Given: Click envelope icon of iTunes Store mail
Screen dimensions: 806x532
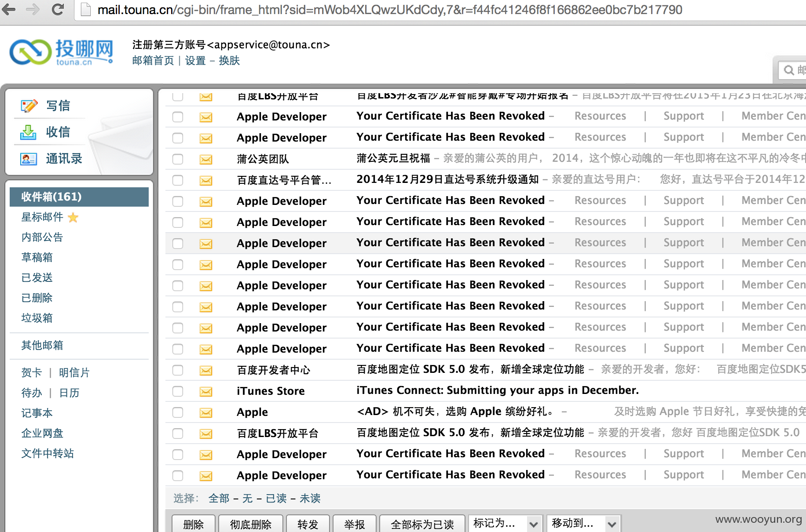Looking at the screenshot, I should pyautogui.click(x=206, y=391).
